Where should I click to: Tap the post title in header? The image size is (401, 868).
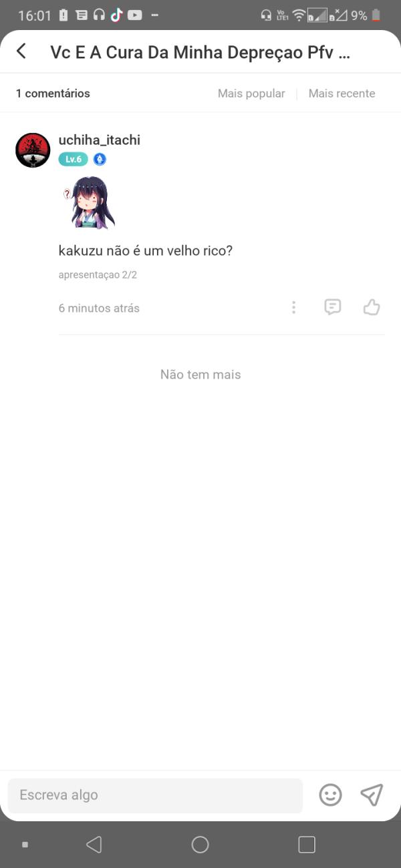click(x=200, y=53)
